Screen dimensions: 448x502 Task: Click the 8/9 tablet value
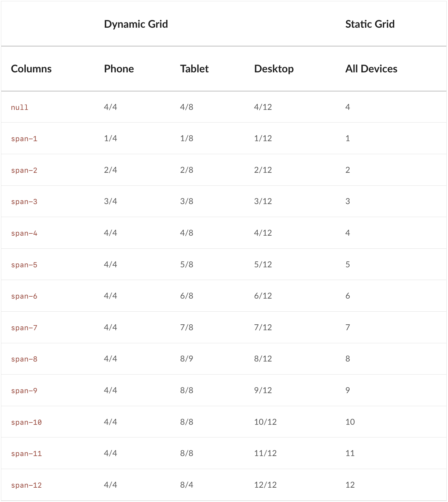pyautogui.click(x=186, y=359)
